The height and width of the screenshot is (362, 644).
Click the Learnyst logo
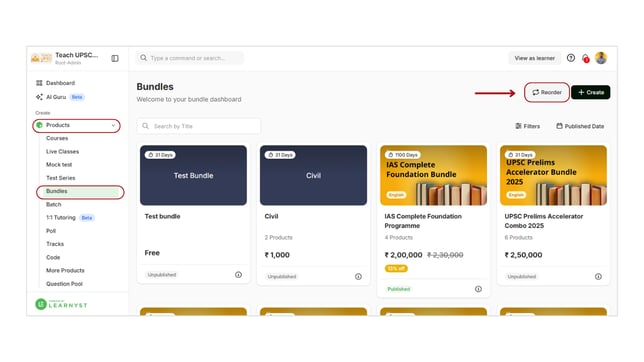[61, 304]
